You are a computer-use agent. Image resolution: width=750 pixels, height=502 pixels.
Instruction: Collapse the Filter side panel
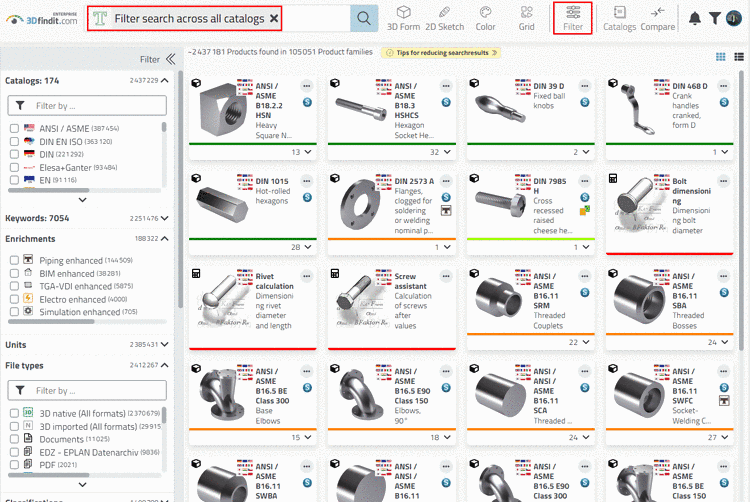pos(170,59)
